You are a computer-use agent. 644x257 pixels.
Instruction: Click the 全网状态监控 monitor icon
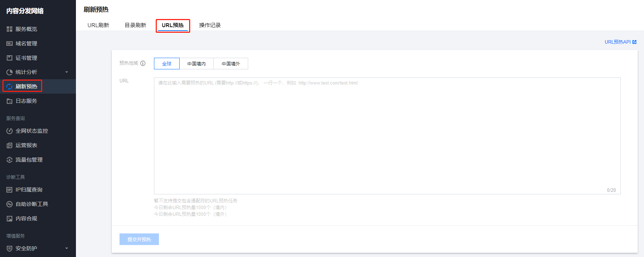pos(9,131)
